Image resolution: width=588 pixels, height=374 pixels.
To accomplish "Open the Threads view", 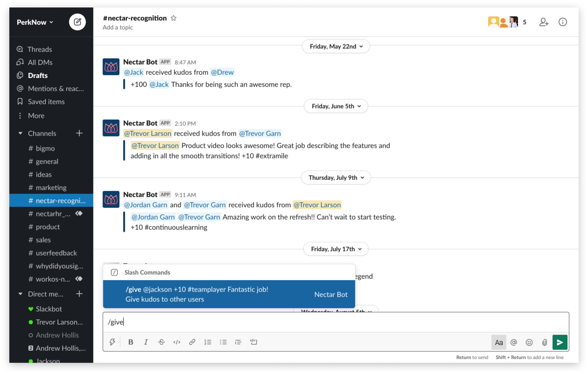I will coord(40,49).
